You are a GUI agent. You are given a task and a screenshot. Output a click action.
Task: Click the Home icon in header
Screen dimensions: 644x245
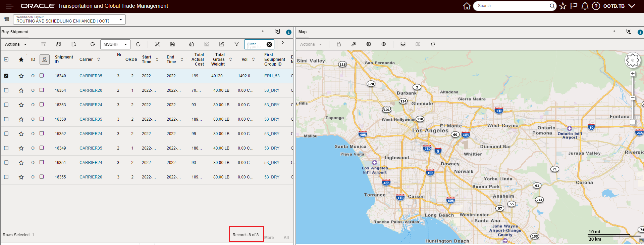coord(467,6)
